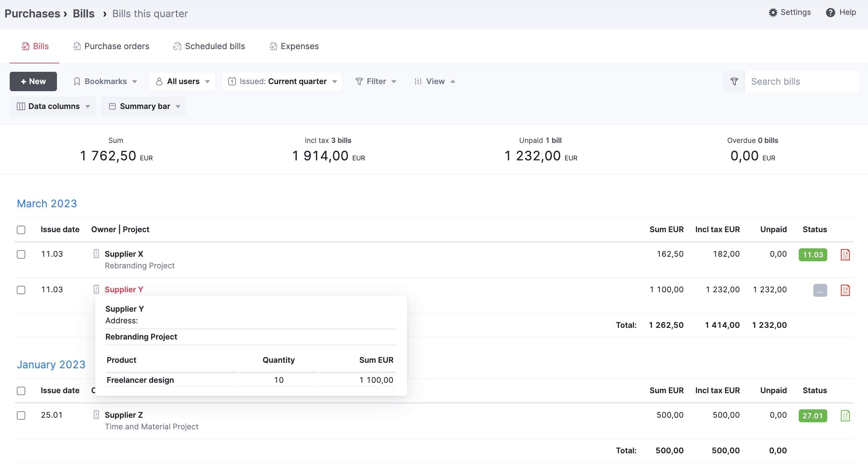The width and height of the screenshot is (868, 474).
Task: Change the Issued: Current quarter filter
Action: click(x=282, y=81)
